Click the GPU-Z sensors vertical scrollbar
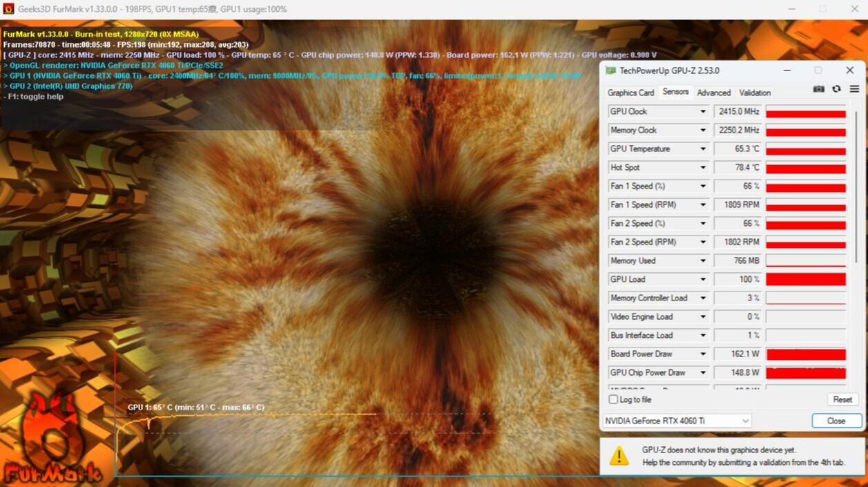The width and height of the screenshot is (868, 487). (x=856, y=187)
